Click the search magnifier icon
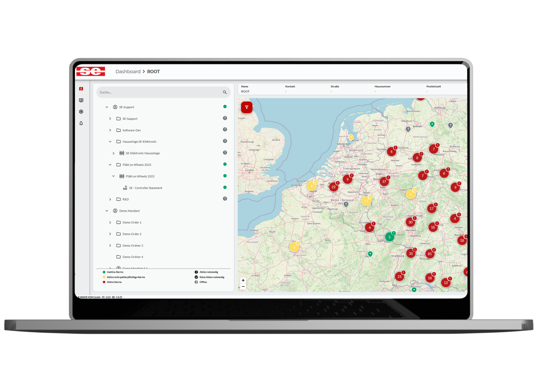 (x=225, y=92)
